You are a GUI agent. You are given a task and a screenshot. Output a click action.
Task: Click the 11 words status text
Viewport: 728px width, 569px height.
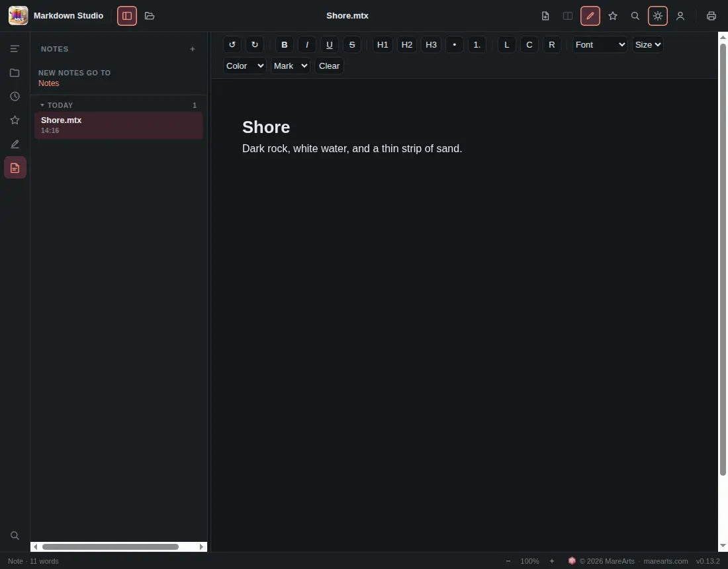tap(44, 561)
